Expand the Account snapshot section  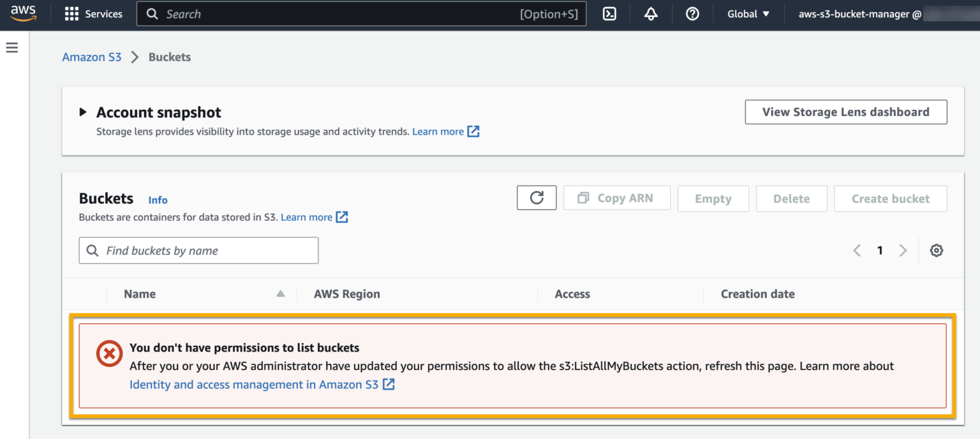[x=82, y=112]
